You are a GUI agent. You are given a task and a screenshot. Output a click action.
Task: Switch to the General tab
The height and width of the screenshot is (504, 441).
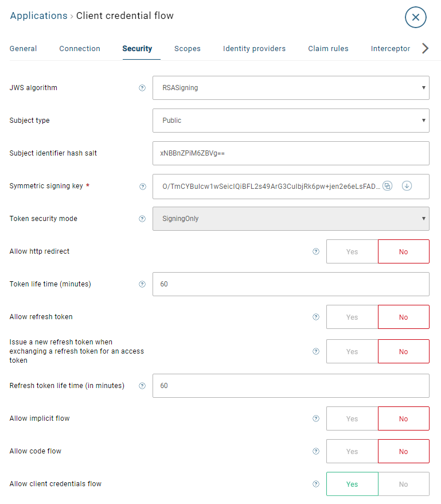click(x=23, y=49)
